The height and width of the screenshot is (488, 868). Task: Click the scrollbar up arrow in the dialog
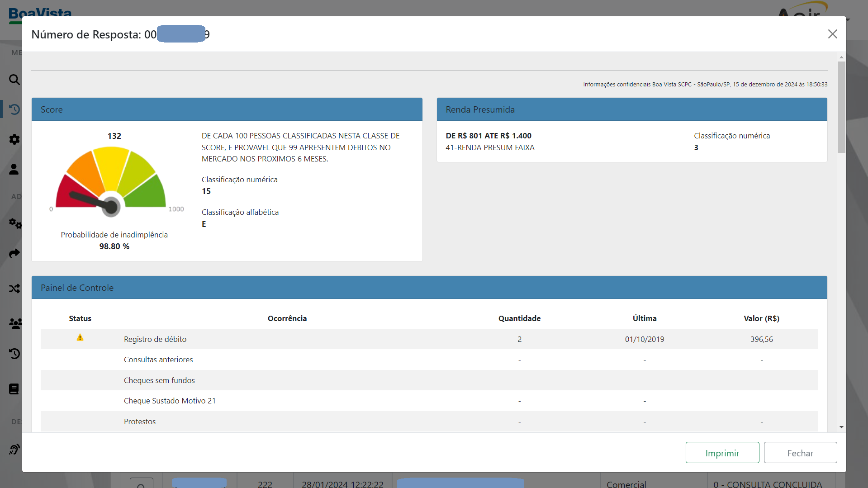[841, 57]
